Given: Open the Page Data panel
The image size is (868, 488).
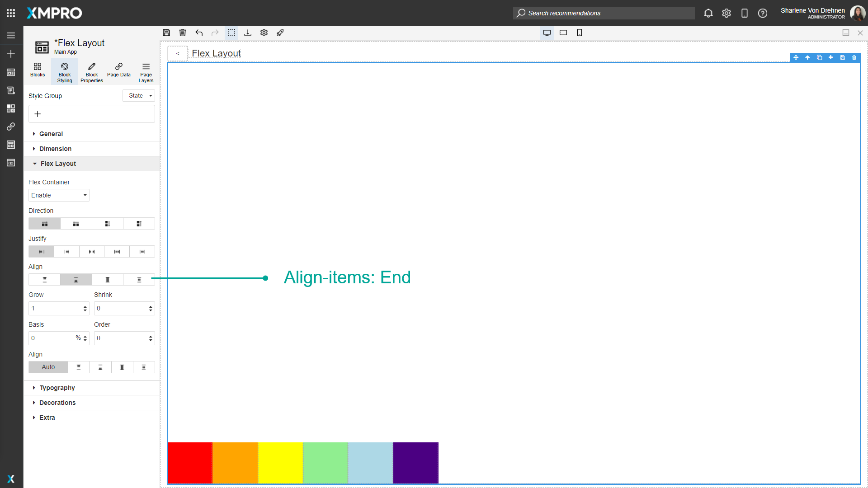Looking at the screenshot, I should pos(118,71).
